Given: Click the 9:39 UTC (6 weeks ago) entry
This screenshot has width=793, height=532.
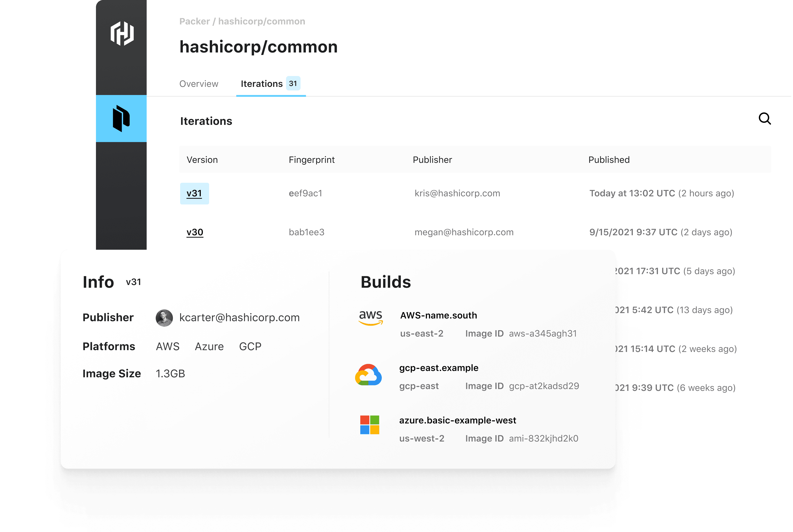Looking at the screenshot, I should point(676,388).
